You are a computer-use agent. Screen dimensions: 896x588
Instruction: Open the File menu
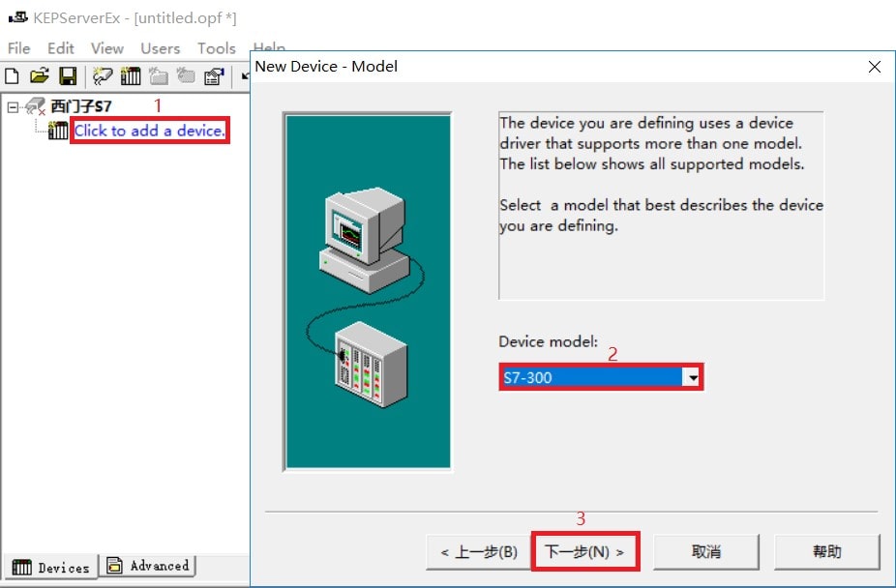point(18,48)
